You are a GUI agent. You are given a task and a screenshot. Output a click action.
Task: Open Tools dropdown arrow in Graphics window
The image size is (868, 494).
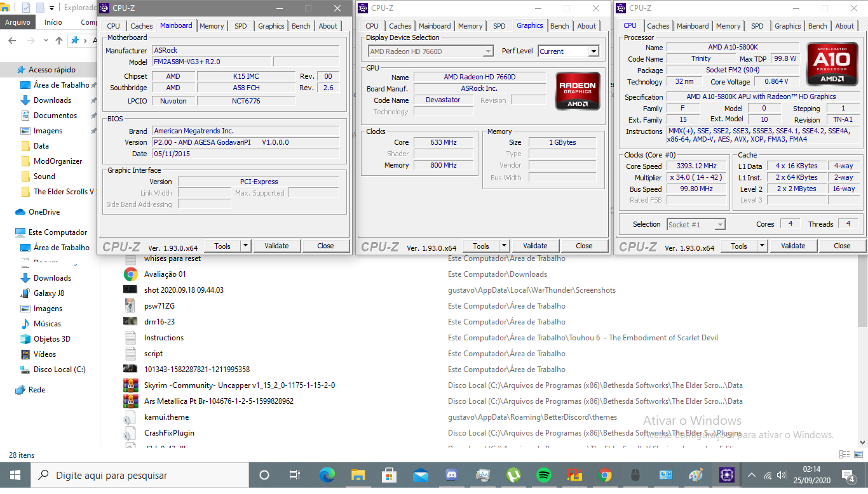pyautogui.click(x=504, y=246)
